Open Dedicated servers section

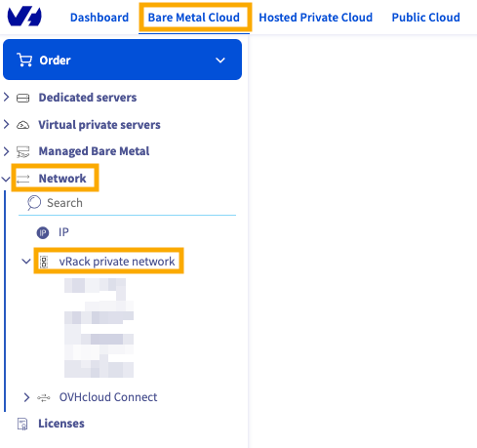88,98
